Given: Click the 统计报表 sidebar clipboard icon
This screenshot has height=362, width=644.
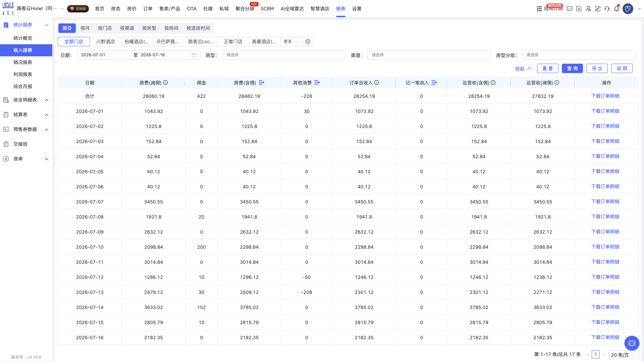Looking at the screenshot, I should [6, 25].
